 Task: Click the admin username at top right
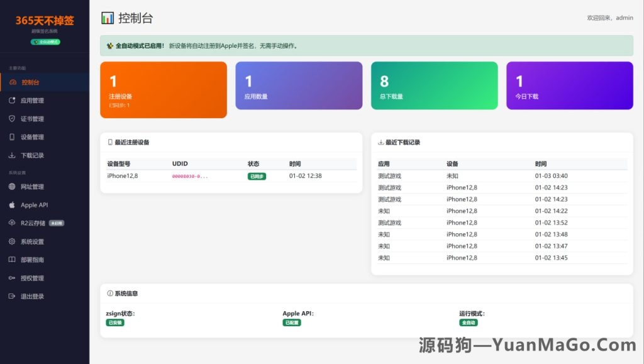tap(623, 18)
